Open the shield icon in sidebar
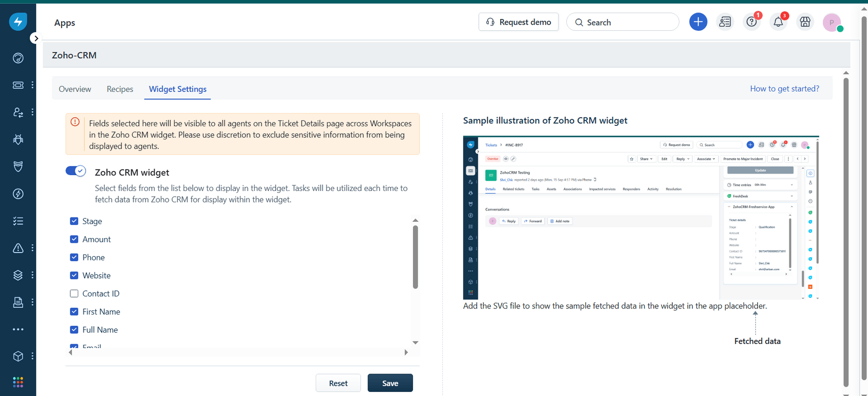Image resolution: width=868 pixels, height=396 pixels. 18,167
